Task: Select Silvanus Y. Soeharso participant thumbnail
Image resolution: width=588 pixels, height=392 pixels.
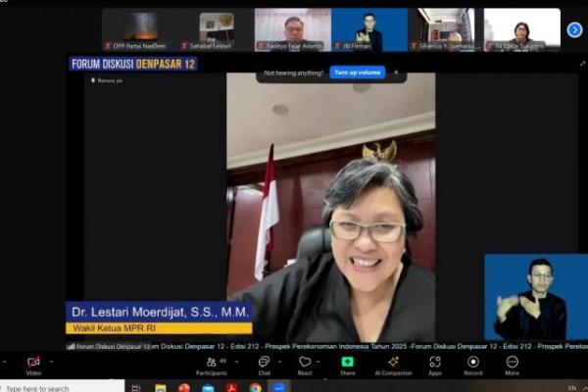Action: pyautogui.click(x=446, y=29)
